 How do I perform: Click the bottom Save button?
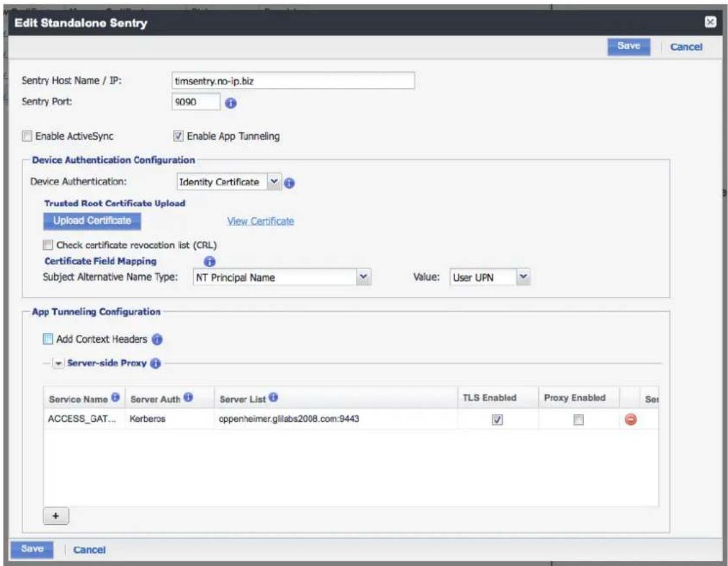coord(32,549)
